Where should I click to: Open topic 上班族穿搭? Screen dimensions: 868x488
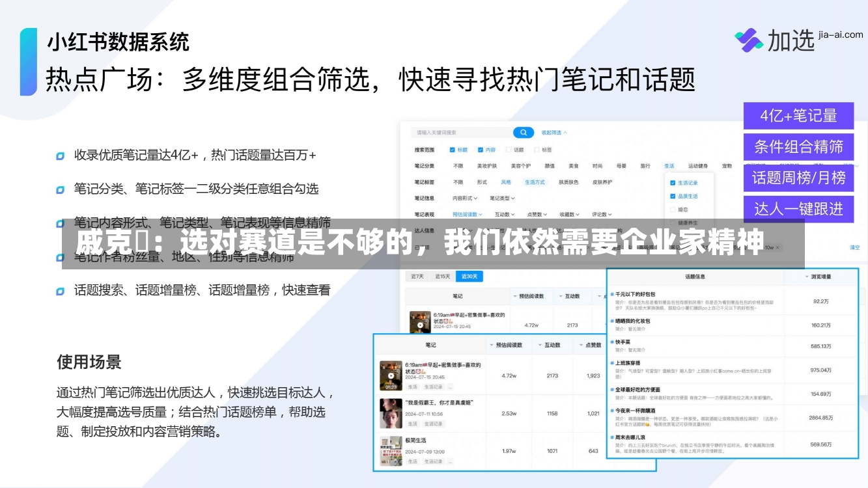(x=628, y=362)
